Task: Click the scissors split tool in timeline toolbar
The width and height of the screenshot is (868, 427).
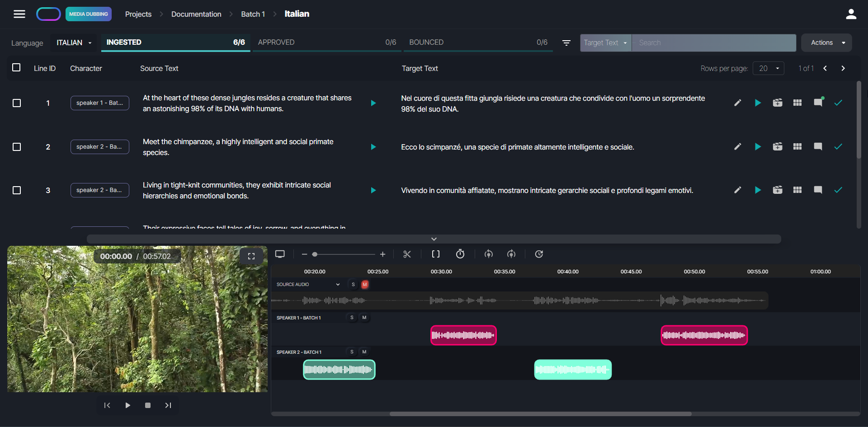Action: (407, 254)
